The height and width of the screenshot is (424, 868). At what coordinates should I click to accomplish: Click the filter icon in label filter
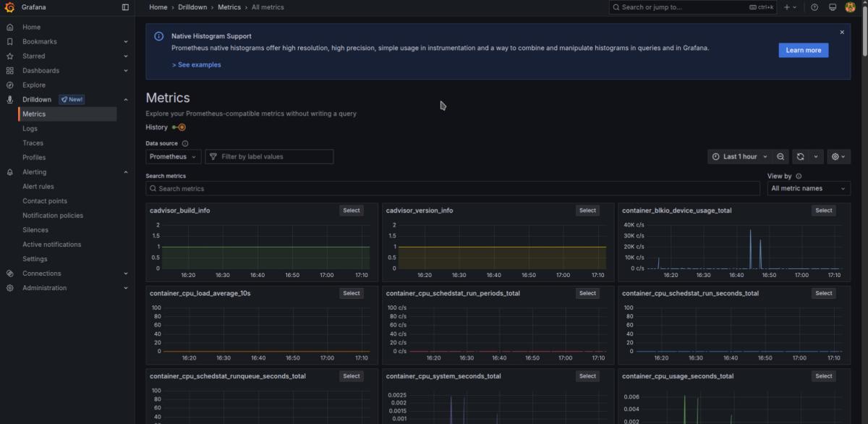[x=213, y=156]
